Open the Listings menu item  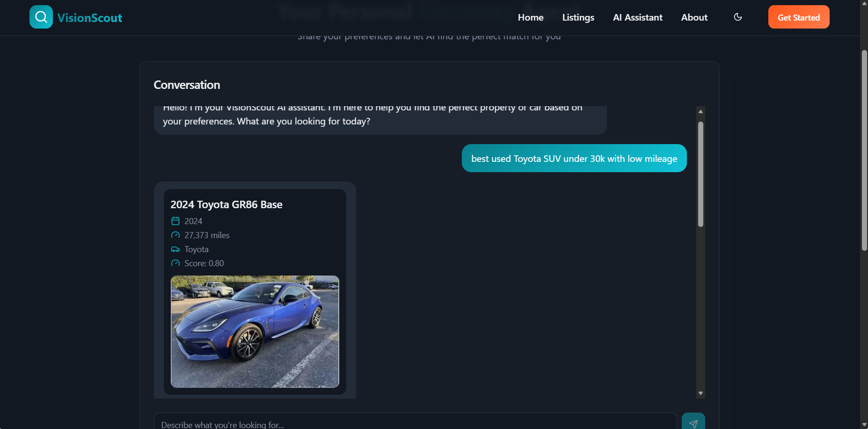578,17
